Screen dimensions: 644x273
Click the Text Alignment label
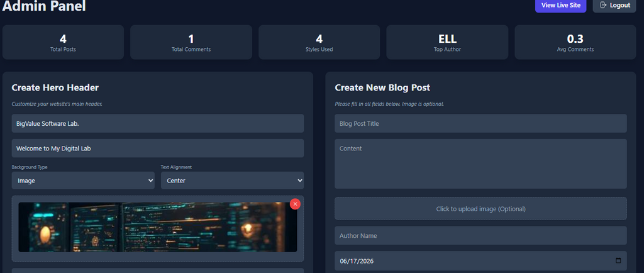[x=176, y=167]
